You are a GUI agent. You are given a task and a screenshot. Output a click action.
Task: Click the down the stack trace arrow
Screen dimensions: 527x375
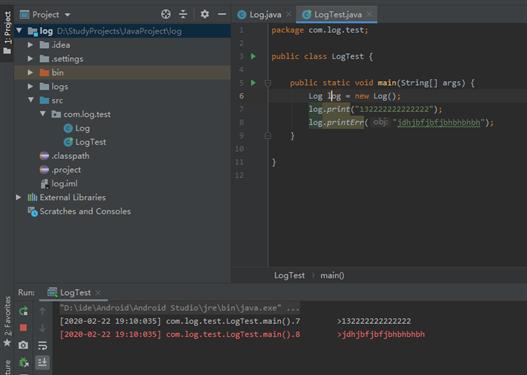[43, 328]
